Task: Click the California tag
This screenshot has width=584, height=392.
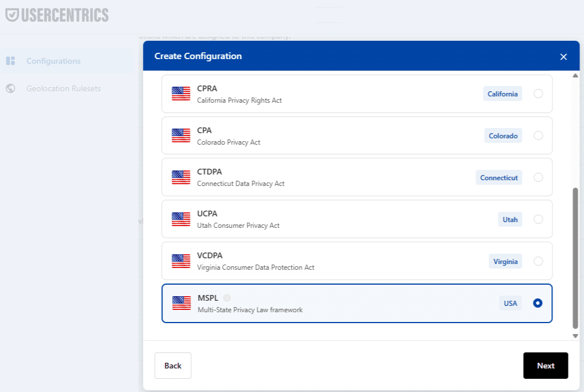Action: tap(502, 94)
